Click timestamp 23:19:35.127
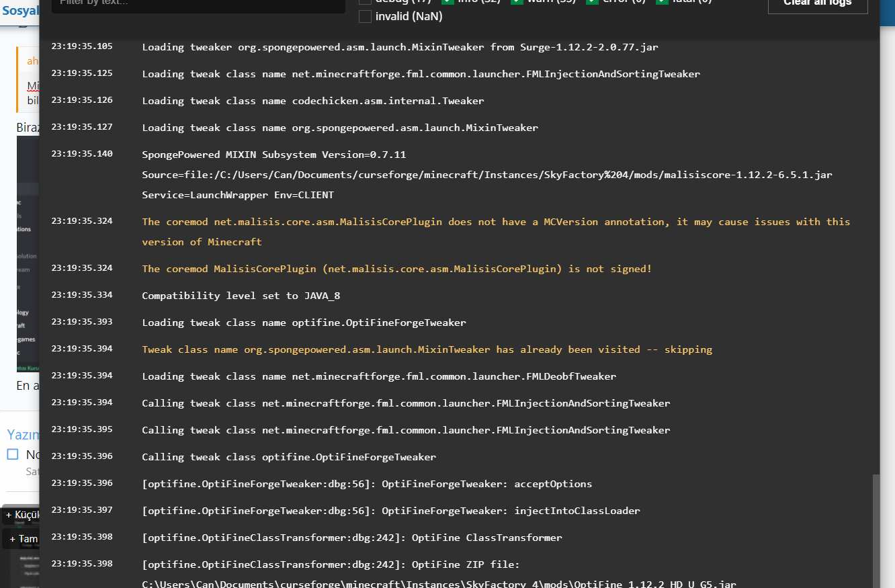The image size is (895, 588). pos(82,127)
